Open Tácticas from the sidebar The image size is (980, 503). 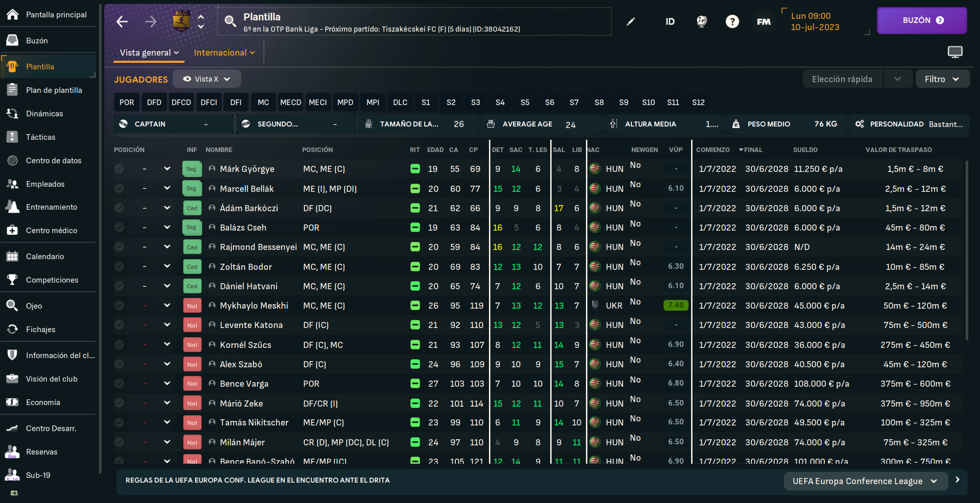coord(40,137)
